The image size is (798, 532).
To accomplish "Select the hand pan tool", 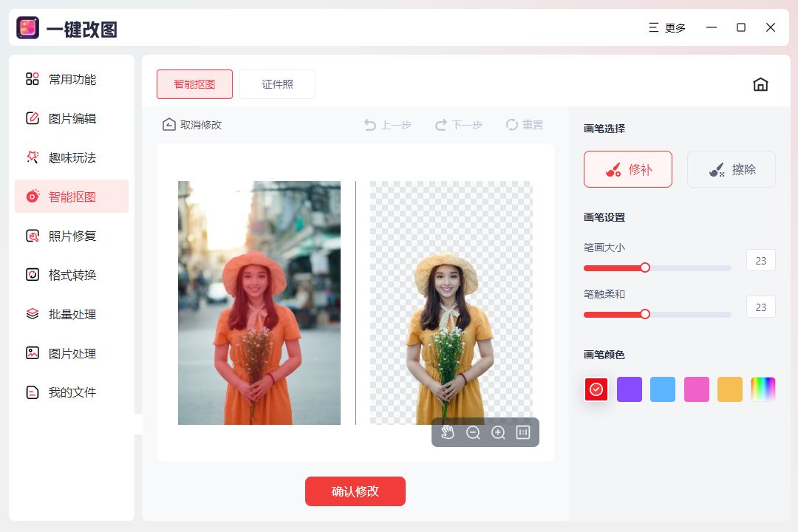I will [447, 432].
